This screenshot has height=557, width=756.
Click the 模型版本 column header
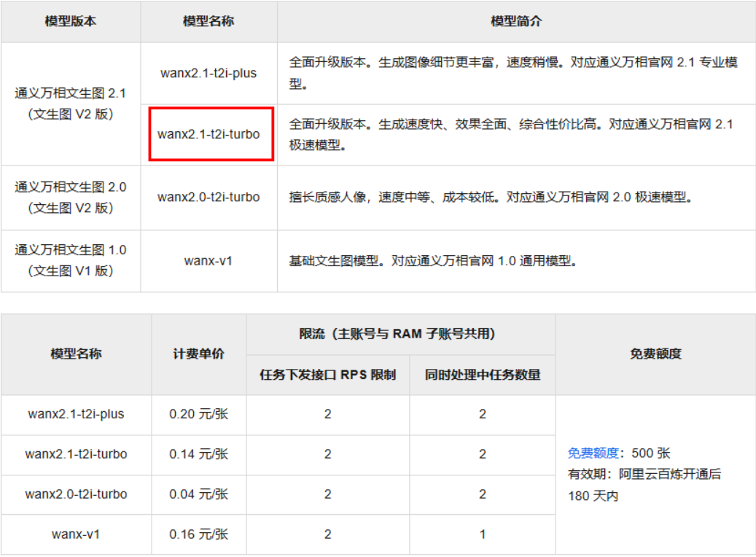click(x=70, y=21)
